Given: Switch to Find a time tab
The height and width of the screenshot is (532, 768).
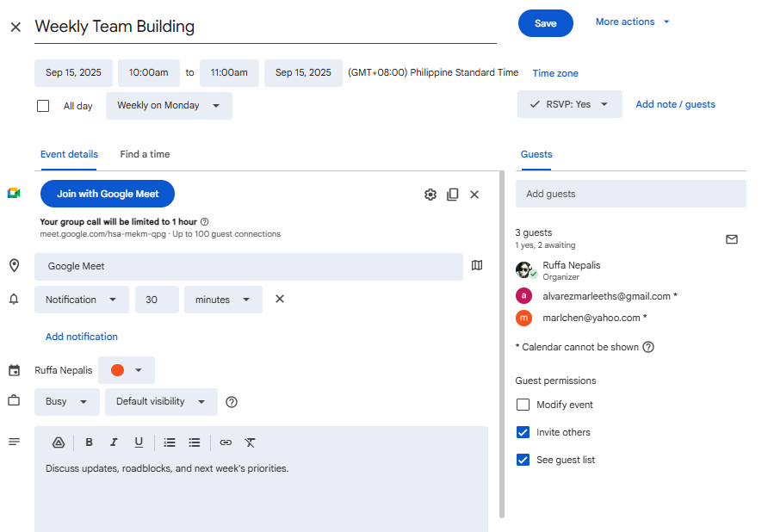Looking at the screenshot, I should (x=145, y=154).
